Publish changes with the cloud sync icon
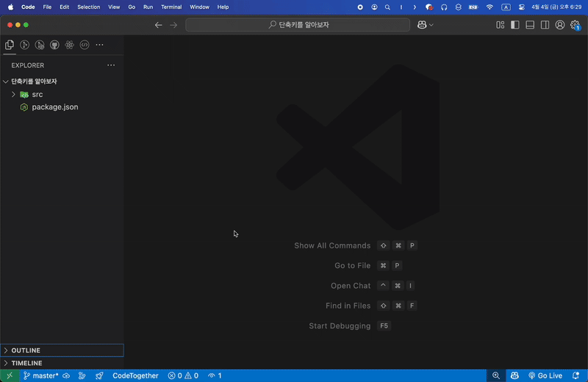Screen dimensions: 588x382 click(66, 375)
